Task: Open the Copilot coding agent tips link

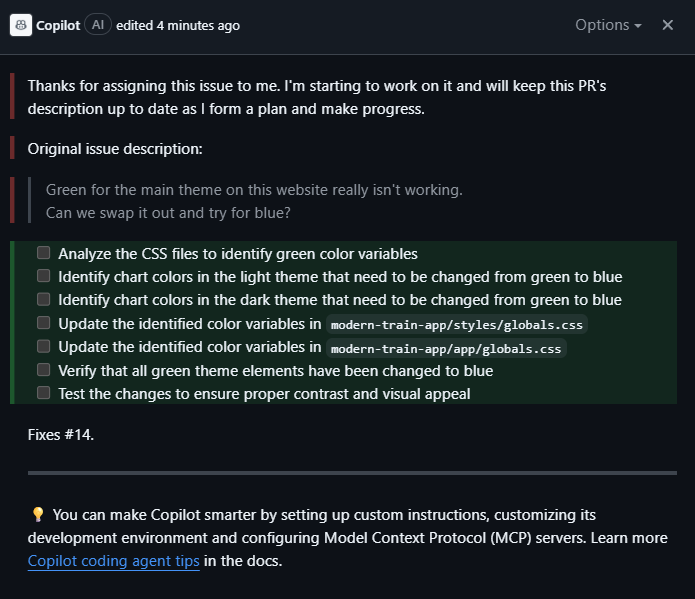Action: (114, 562)
